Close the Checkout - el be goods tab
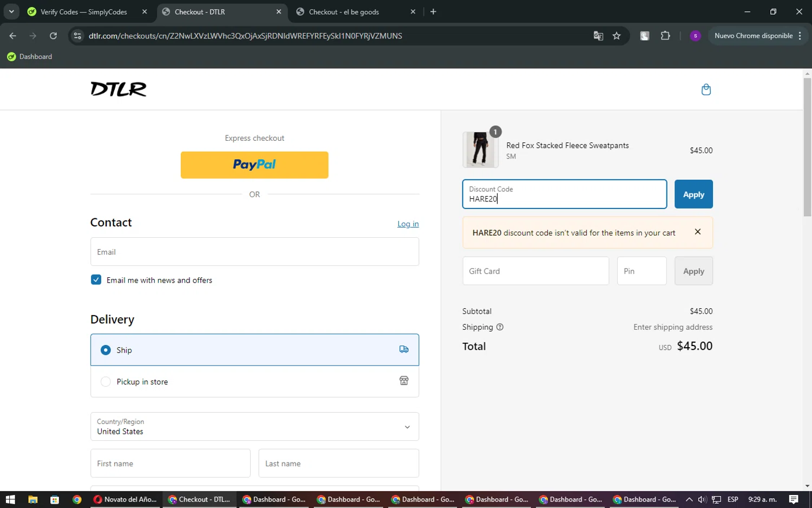Screen dimensions: 812x508 click(x=413, y=11)
